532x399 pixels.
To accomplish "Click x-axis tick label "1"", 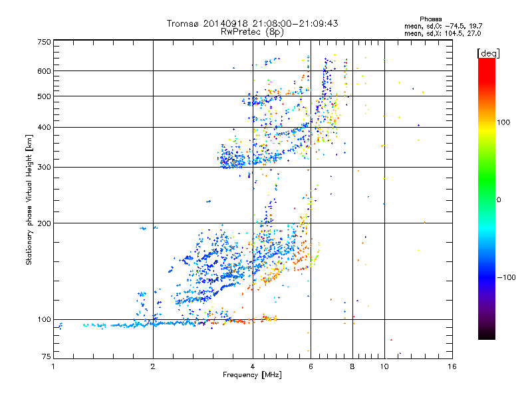I will (x=53, y=366).
